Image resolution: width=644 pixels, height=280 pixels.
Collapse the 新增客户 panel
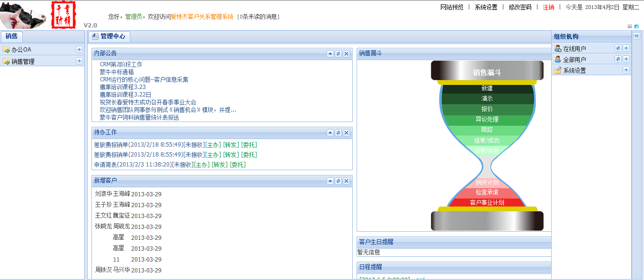click(330, 181)
